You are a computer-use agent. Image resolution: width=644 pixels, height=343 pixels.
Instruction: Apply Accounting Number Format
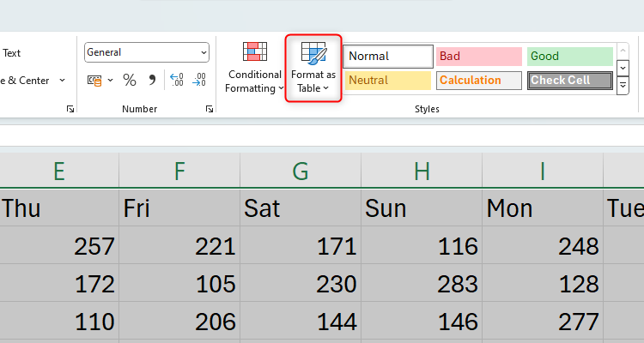94,80
